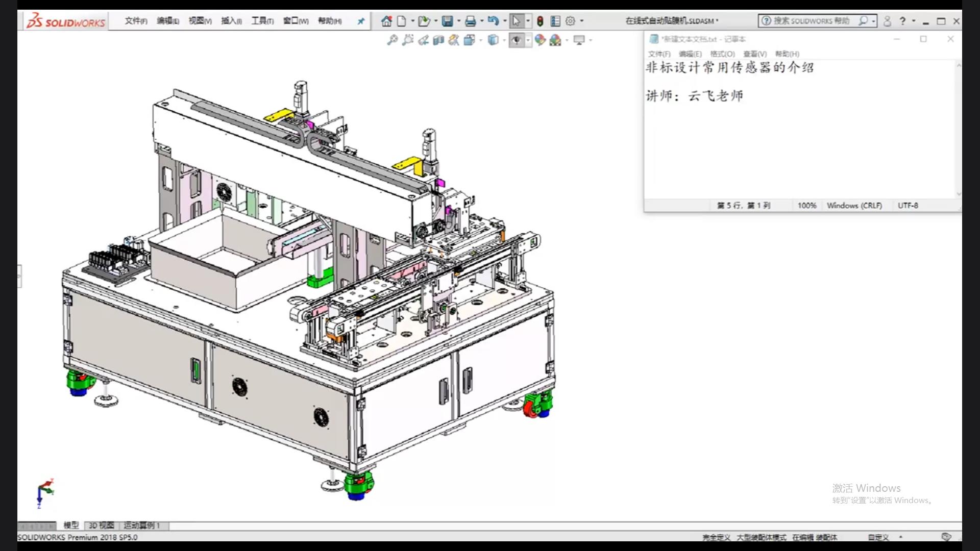This screenshot has height=551, width=980.
Task: Open Notepad 查看(V) menu
Action: (754, 54)
